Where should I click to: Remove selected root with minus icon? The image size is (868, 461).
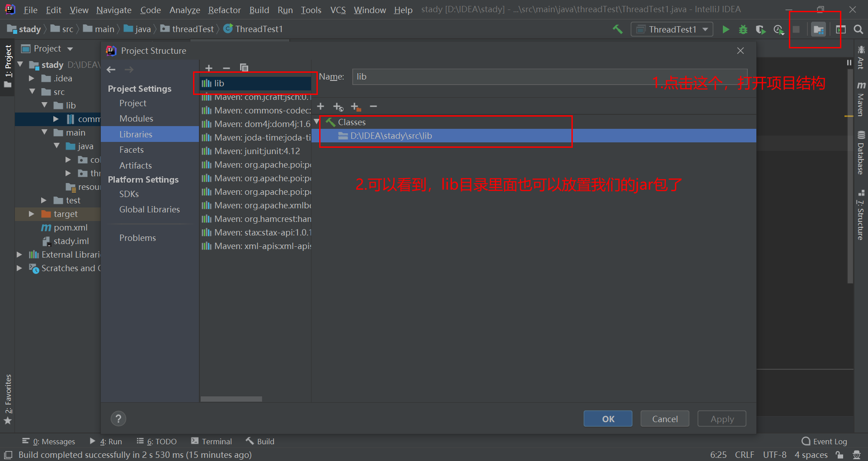pyautogui.click(x=373, y=106)
